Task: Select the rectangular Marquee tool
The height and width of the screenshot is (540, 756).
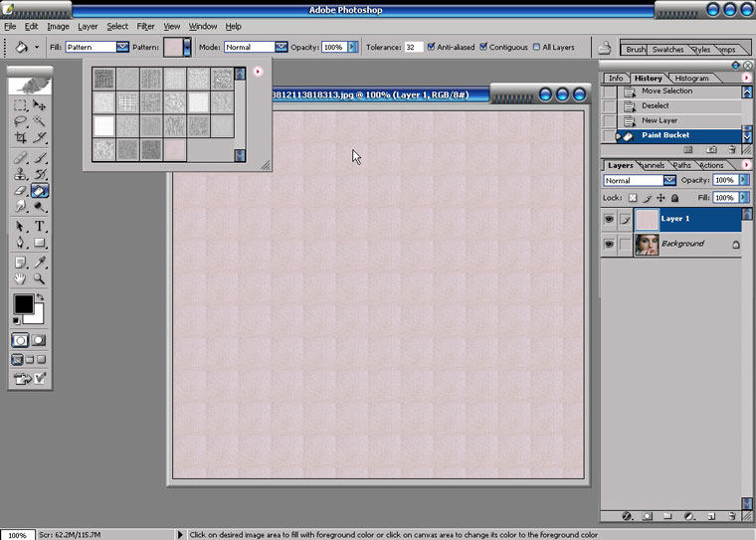Action: 20,104
